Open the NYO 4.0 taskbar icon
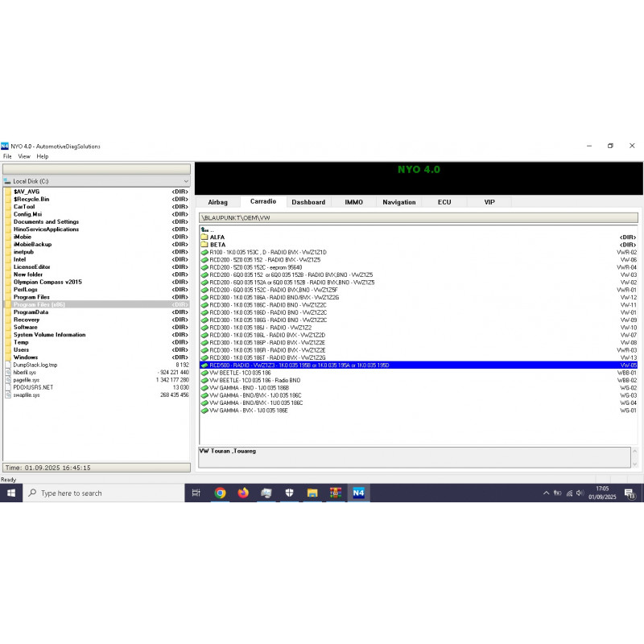 click(358, 492)
